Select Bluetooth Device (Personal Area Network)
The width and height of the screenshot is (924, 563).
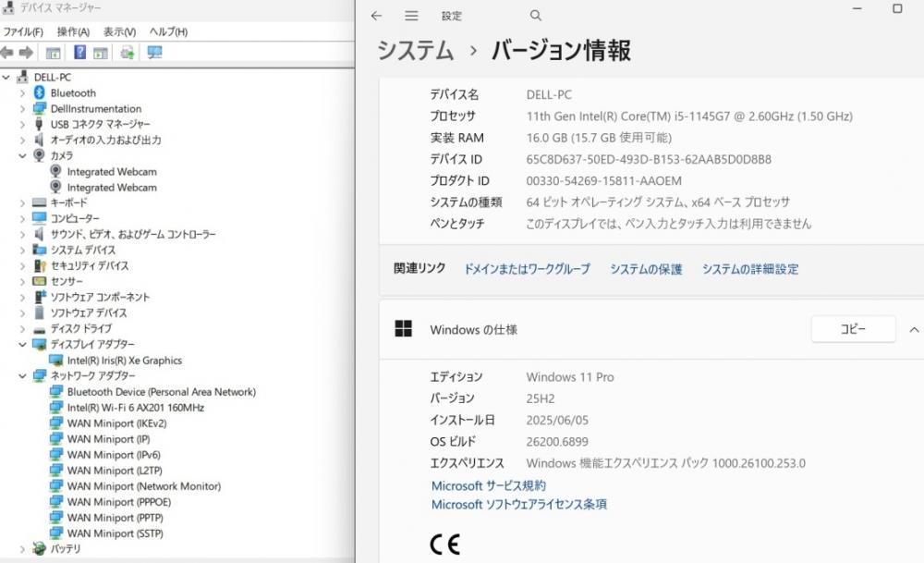pos(162,392)
